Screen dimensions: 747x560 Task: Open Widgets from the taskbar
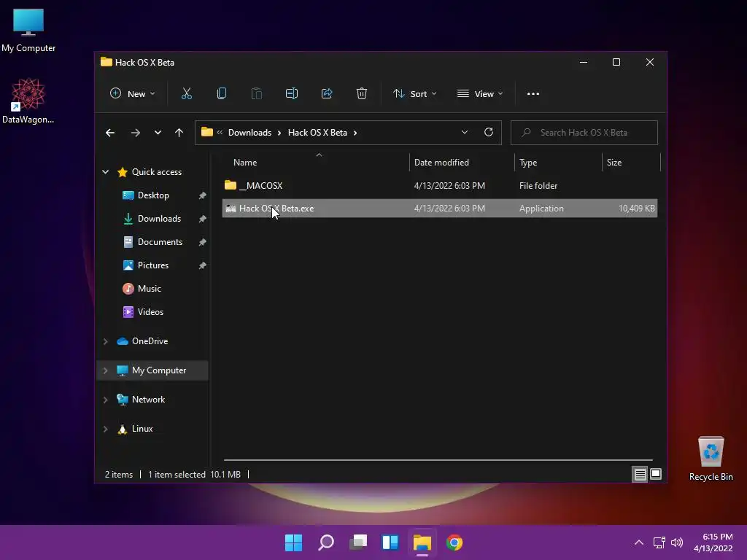point(390,542)
